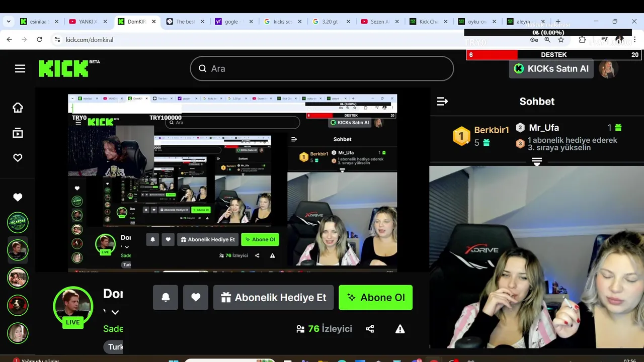
Task: Click KICKs Satın Al button
Action: (x=551, y=69)
